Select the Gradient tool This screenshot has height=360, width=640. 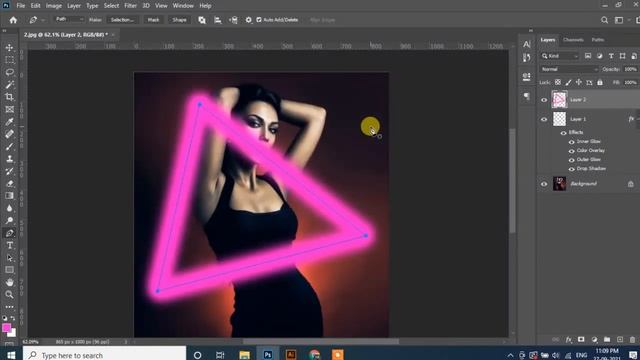(x=9, y=196)
